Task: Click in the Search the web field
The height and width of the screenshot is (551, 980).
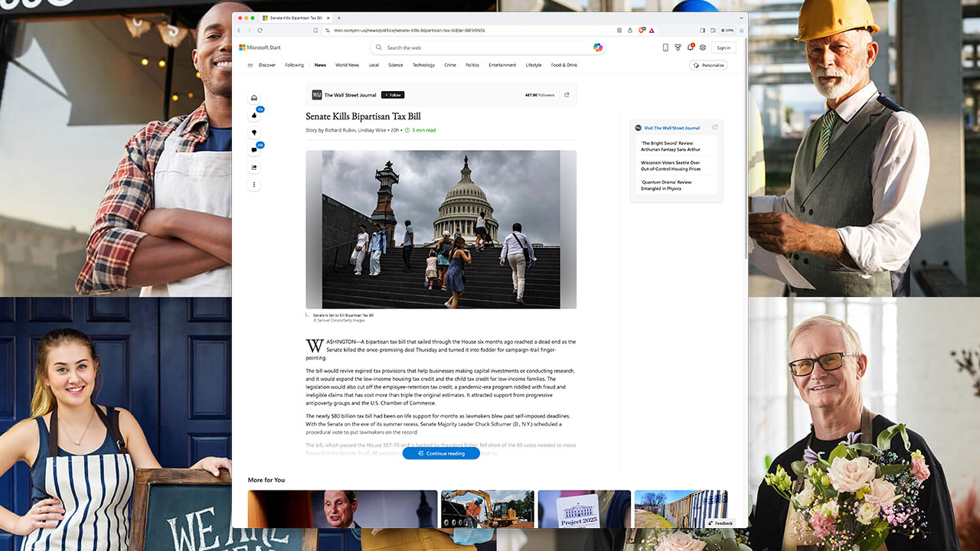Action: pos(488,47)
